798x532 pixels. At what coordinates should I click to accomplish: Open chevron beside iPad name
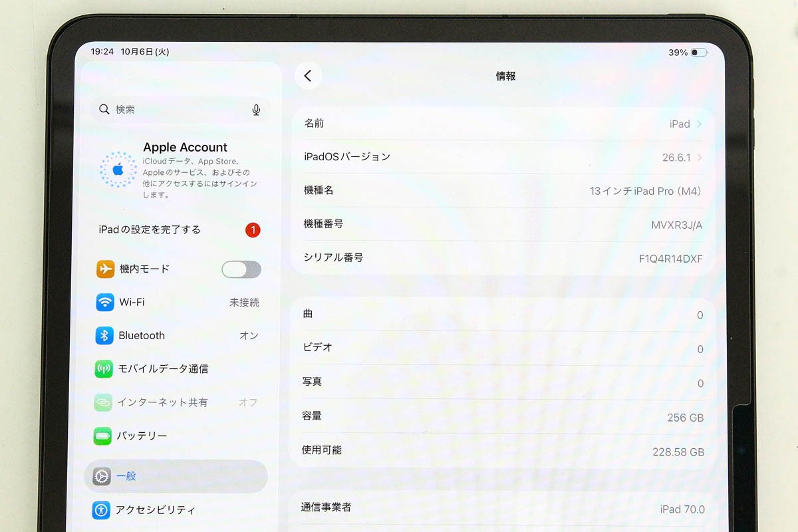(x=699, y=124)
